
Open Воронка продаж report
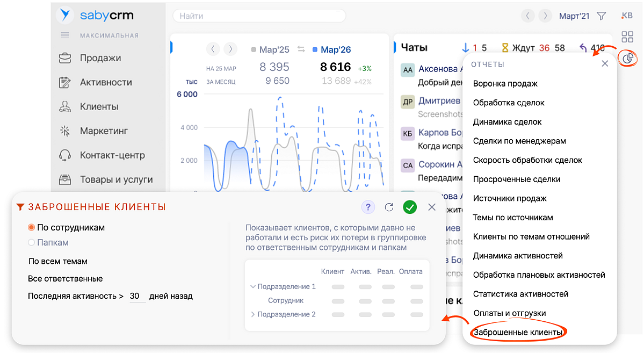pyautogui.click(x=505, y=84)
